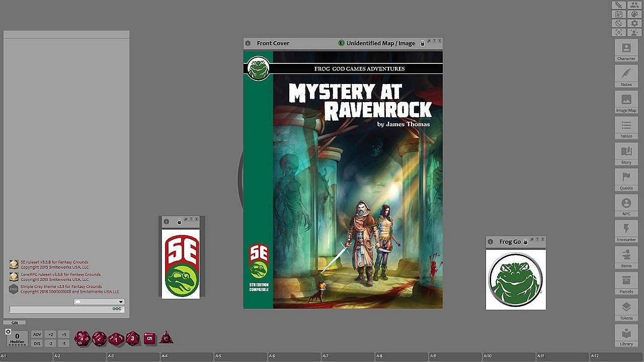Click the -2 modifier button
Viewport: 644px width, 362px height.
50,343
